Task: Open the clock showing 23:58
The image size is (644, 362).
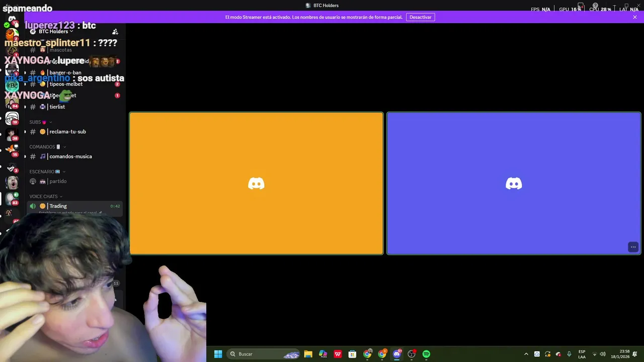Action: tap(620, 354)
